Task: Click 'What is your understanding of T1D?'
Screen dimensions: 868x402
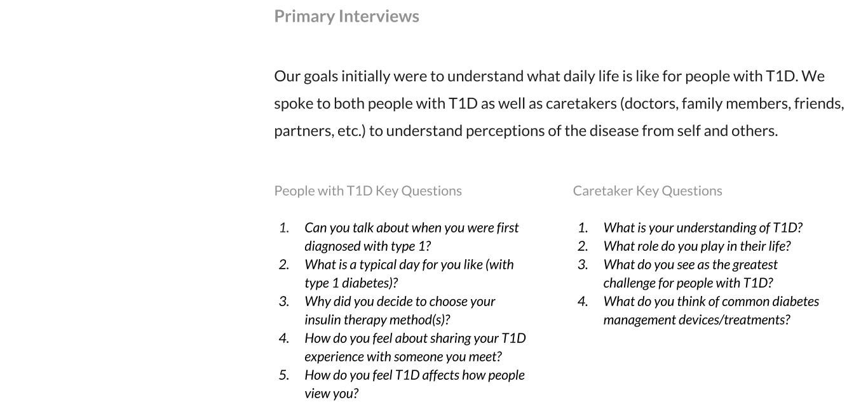Action: (x=703, y=227)
